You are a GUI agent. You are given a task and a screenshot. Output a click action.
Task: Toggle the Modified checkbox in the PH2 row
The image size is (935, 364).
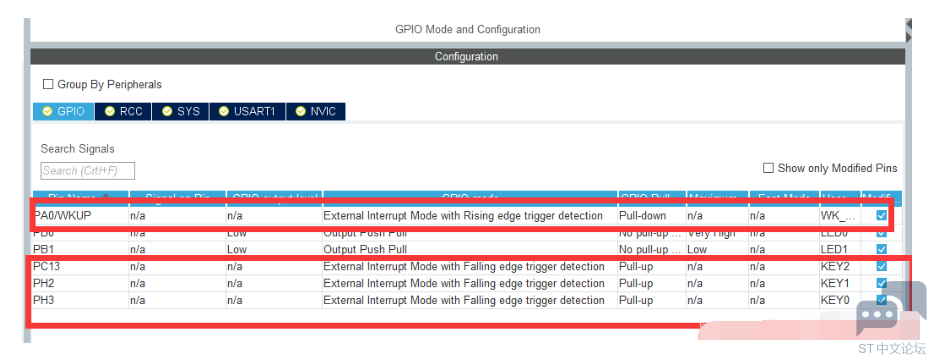(x=881, y=283)
